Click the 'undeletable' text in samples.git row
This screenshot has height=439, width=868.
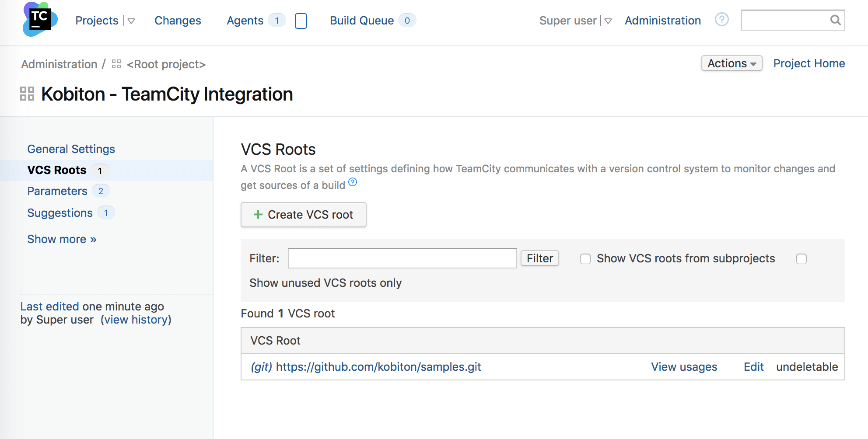pyautogui.click(x=807, y=367)
